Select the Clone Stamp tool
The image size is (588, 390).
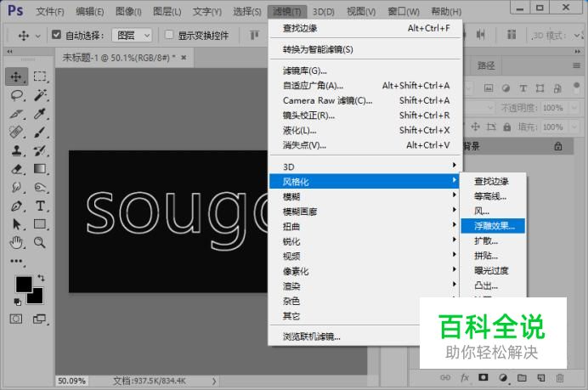pos(16,150)
